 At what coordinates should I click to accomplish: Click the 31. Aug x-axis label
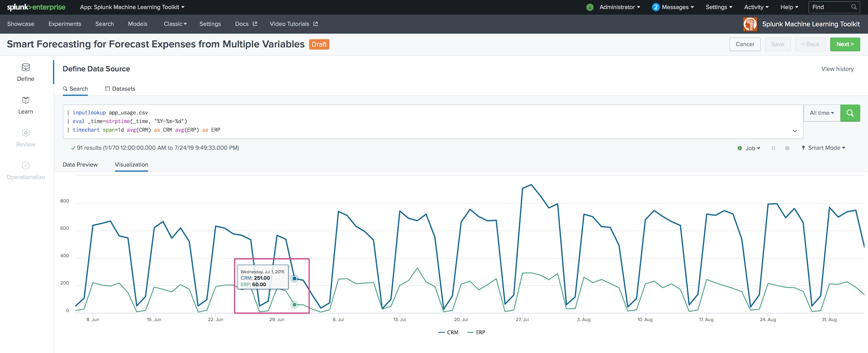pyautogui.click(x=829, y=319)
